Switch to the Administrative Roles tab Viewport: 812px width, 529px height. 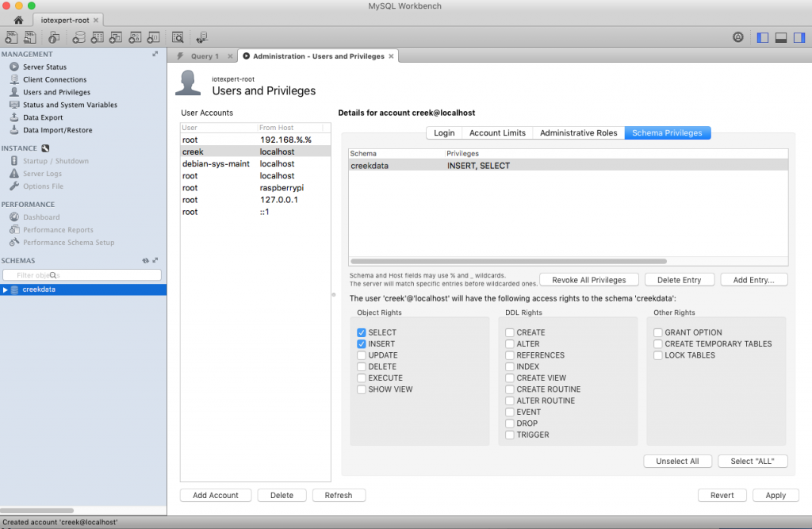[578, 133]
